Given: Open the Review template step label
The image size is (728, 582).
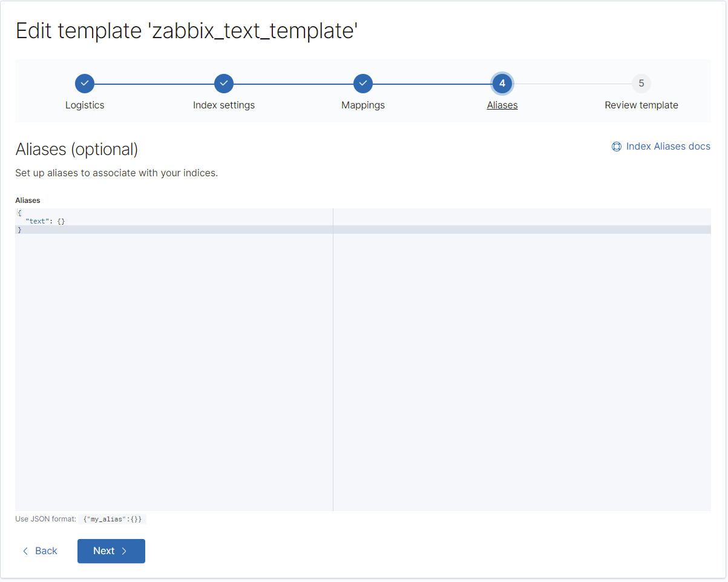Looking at the screenshot, I should [641, 105].
